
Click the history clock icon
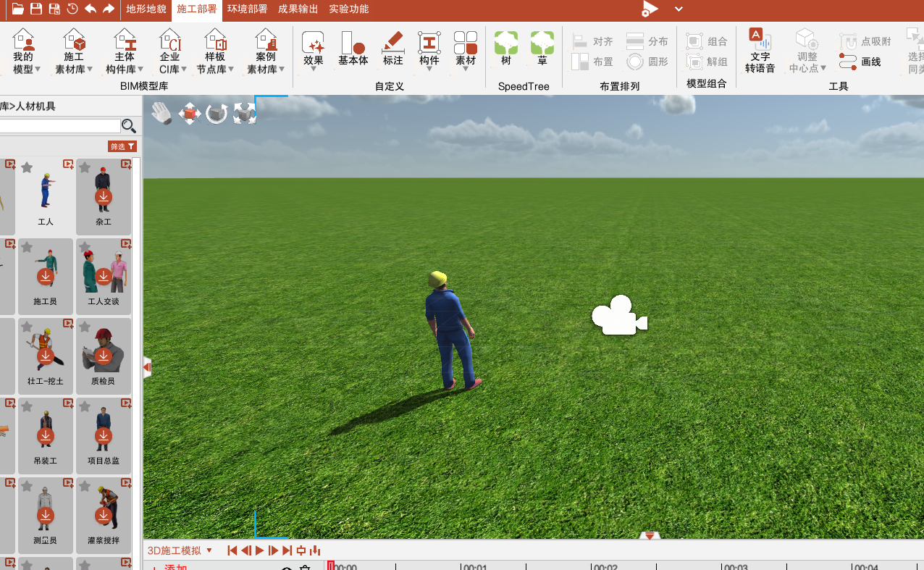[x=72, y=9]
